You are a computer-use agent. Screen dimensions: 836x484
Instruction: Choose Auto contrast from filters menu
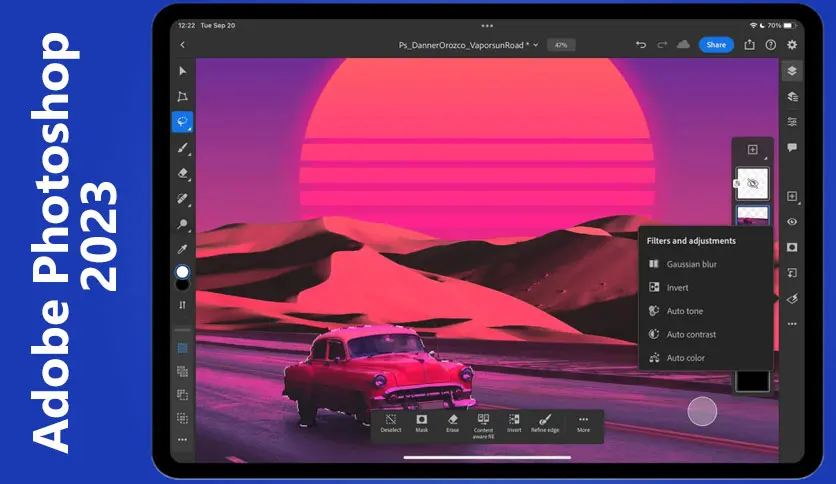tap(691, 334)
